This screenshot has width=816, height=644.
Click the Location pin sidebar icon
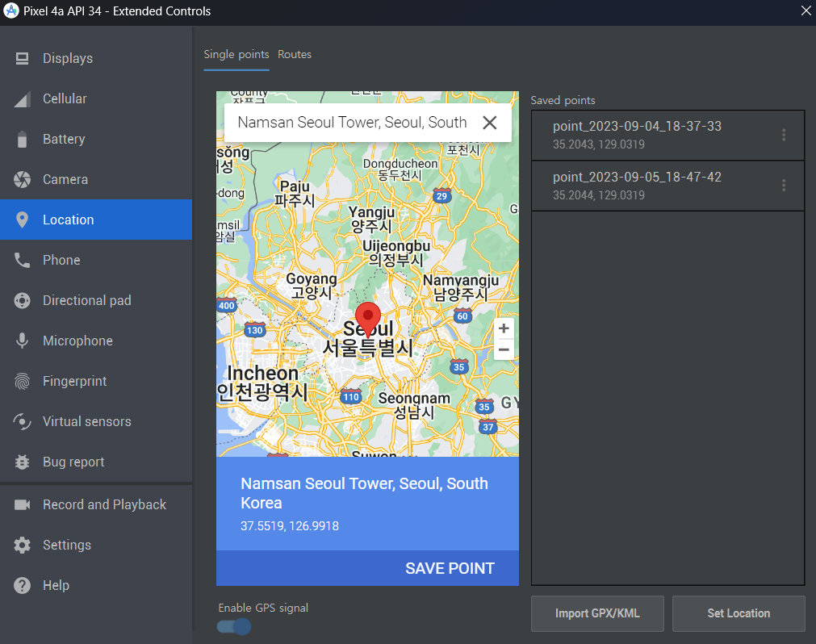pos(22,220)
